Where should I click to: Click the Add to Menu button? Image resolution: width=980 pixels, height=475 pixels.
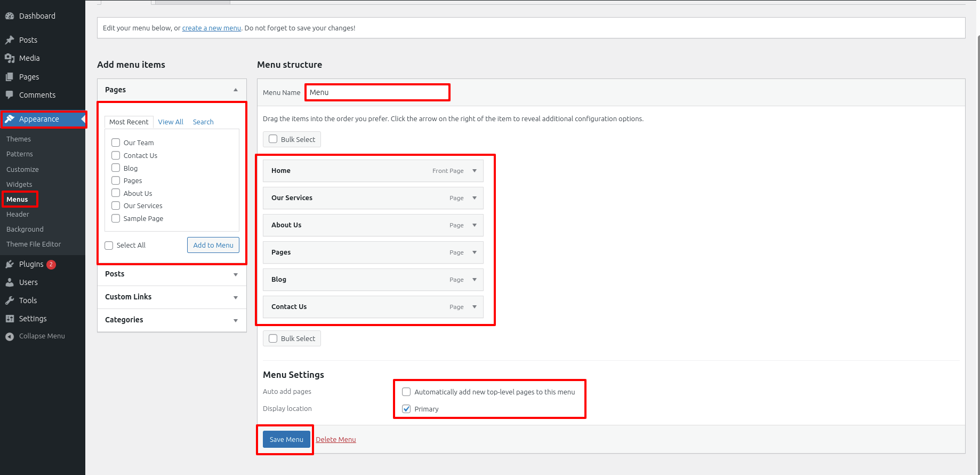pyautogui.click(x=213, y=245)
